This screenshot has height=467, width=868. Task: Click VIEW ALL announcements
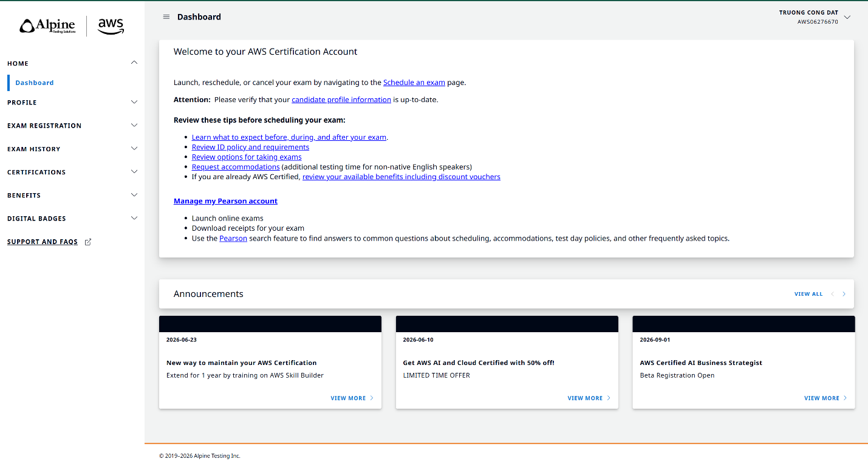point(808,294)
